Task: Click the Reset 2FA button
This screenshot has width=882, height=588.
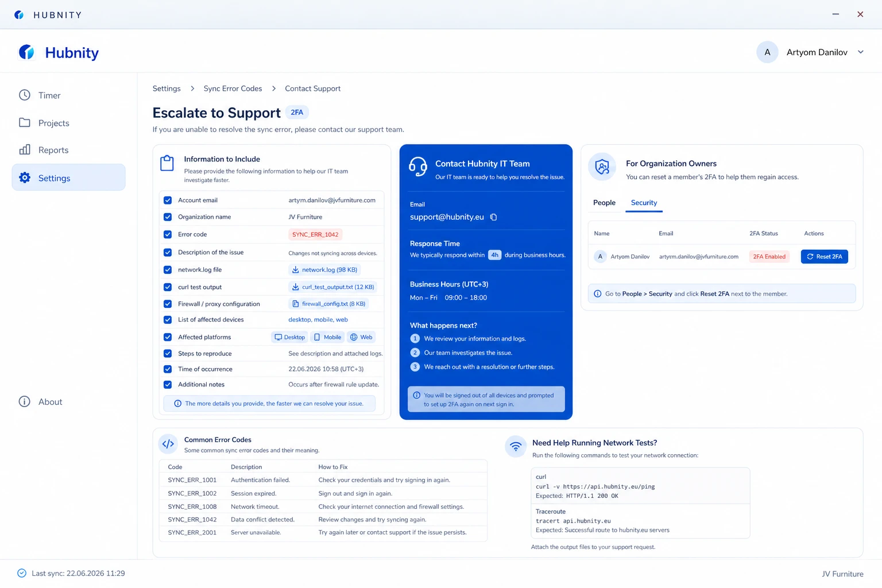Action: tap(824, 257)
